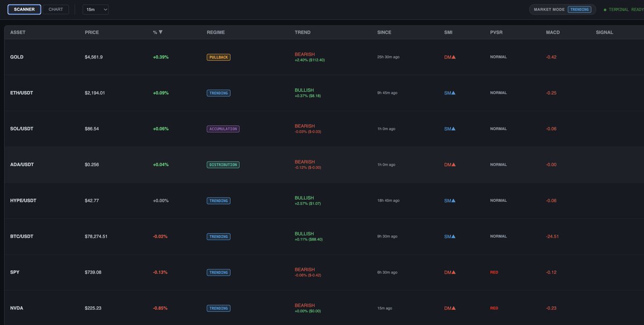The image size is (644, 325).
Task: Click the Trending regime badge for SPY
Action: pos(218,272)
